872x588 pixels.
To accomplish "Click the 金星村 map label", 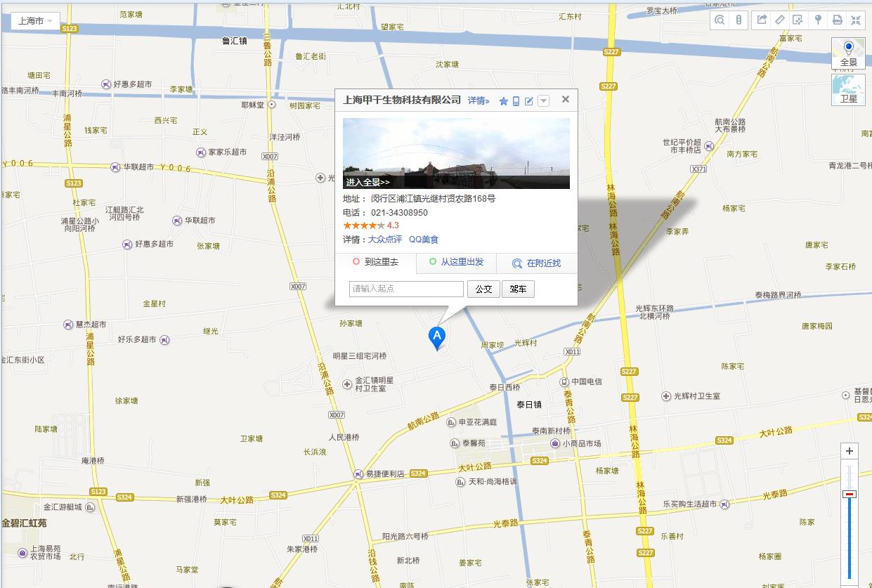I will point(154,303).
